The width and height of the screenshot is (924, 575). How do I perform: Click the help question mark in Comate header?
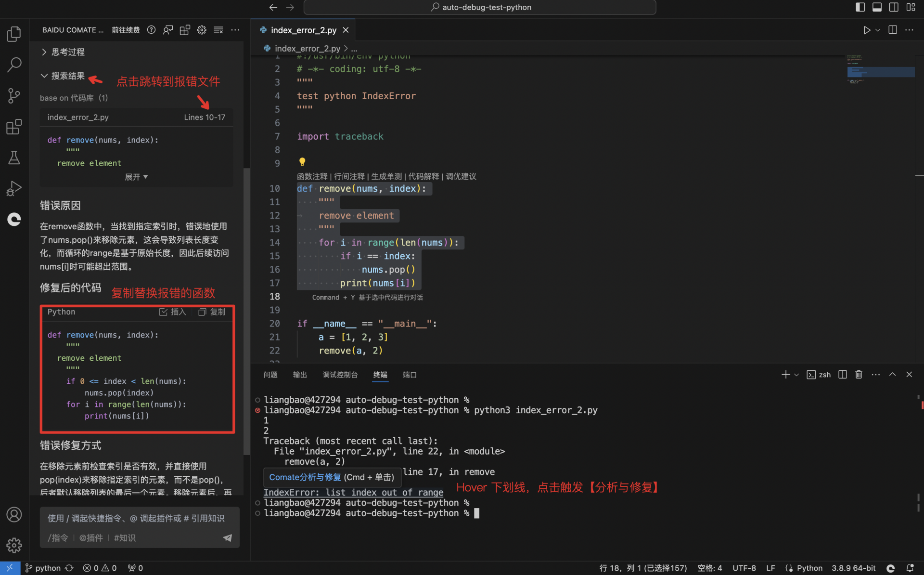pos(151,30)
